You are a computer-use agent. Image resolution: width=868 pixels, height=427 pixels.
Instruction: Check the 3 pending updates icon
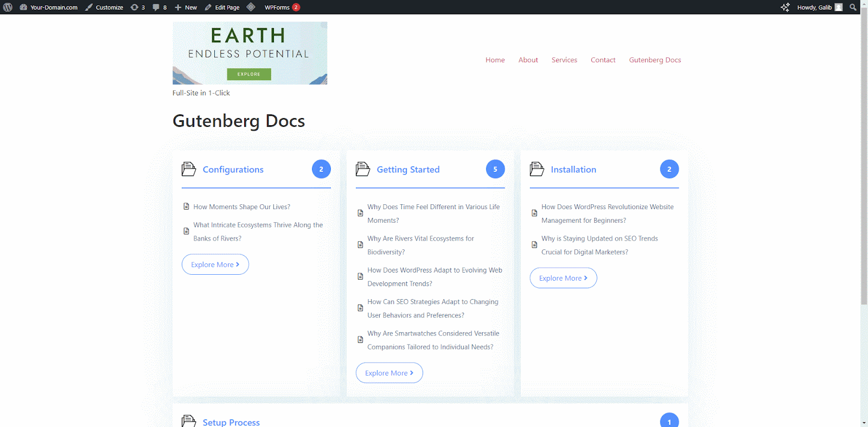pos(138,7)
